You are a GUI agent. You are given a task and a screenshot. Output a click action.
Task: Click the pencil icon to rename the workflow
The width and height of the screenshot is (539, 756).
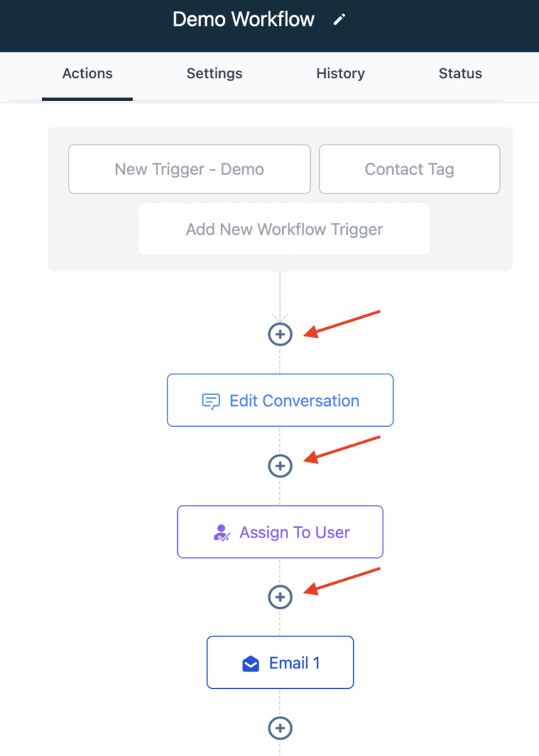click(x=339, y=20)
